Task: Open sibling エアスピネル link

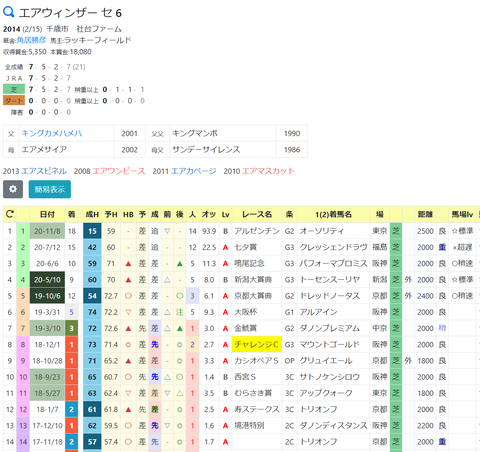Action: [44, 171]
